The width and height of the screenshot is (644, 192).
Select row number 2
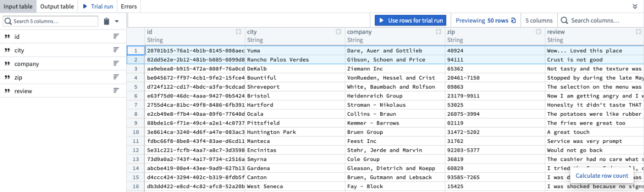tap(136, 60)
